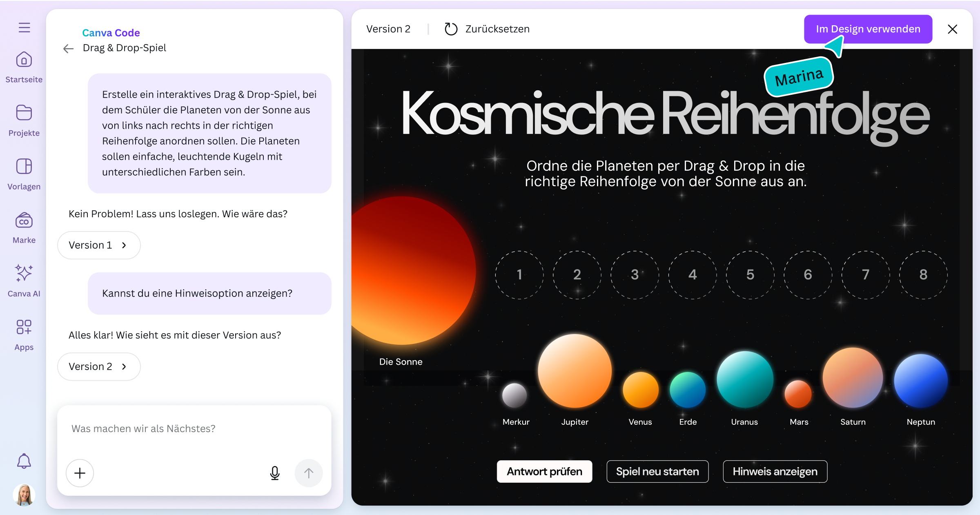Screen dimensions: 980x515
Task: Go back using the arrow next to Drag & Drop-Spiel
Action: click(68, 48)
